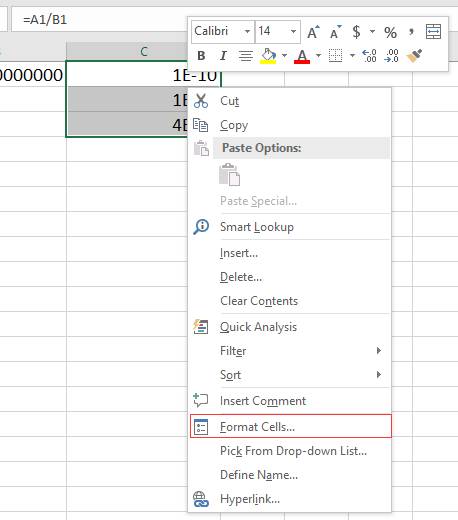The height and width of the screenshot is (520, 458).
Task: Click the Merge & Center icon
Action: tap(433, 32)
